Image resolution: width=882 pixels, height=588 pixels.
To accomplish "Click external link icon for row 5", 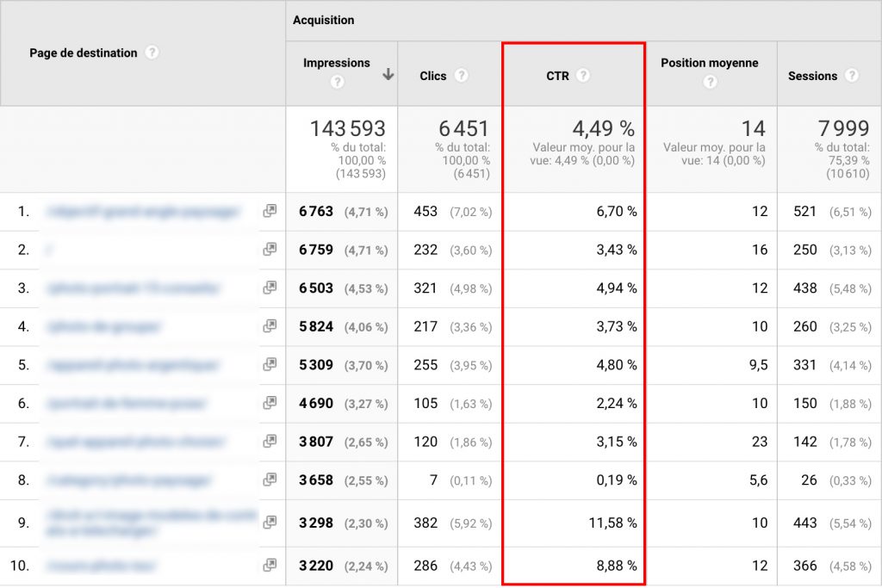I will [x=270, y=365].
